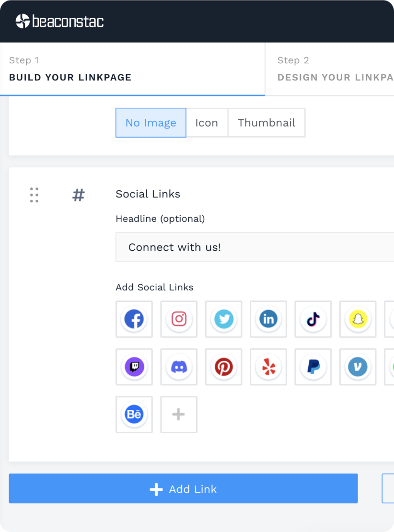The width and height of the screenshot is (394, 532).
Task: Click the Social Links heading
Action: tap(148, 194)
